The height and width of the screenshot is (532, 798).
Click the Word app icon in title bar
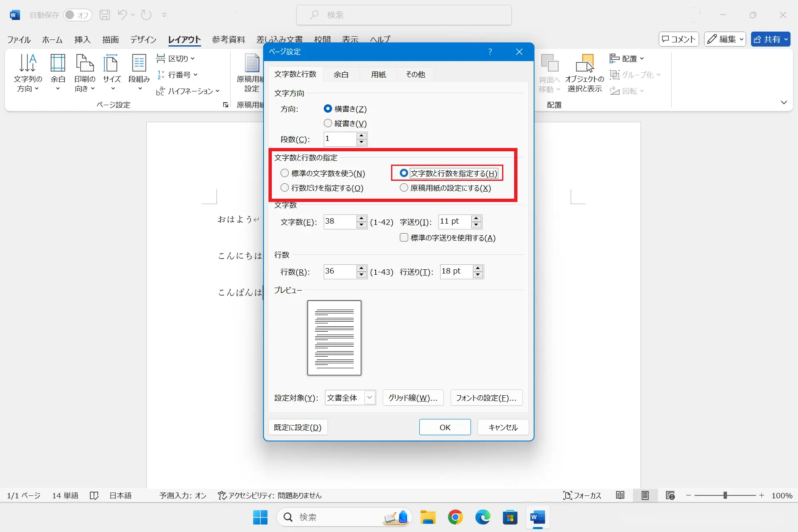coord(15,15)
